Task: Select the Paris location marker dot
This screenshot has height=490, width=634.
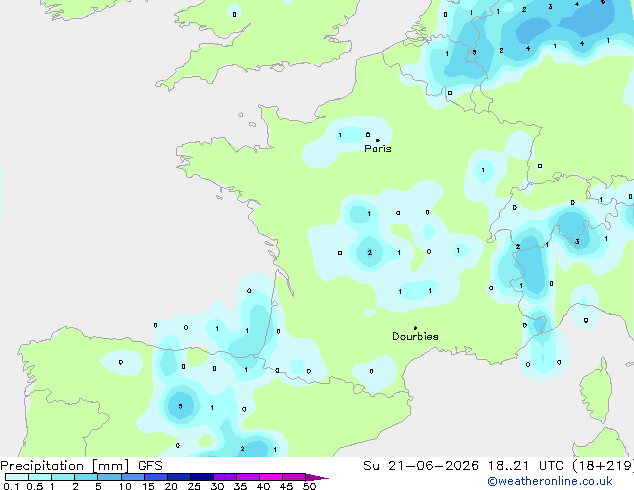Action: click(x=378, y=140)
